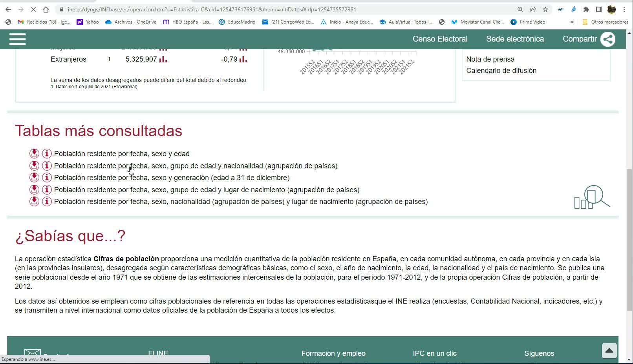Open Sede electrónica

(515, 39)
